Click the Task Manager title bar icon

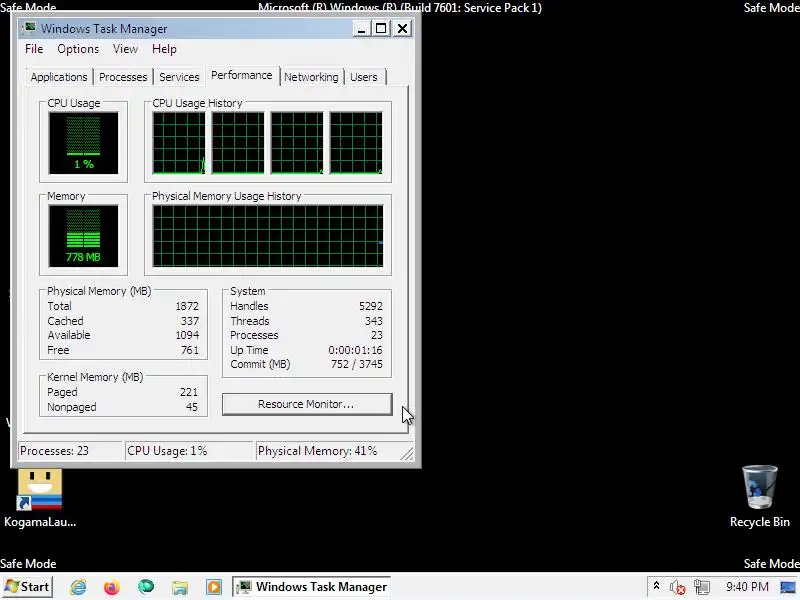click(30, 28)
